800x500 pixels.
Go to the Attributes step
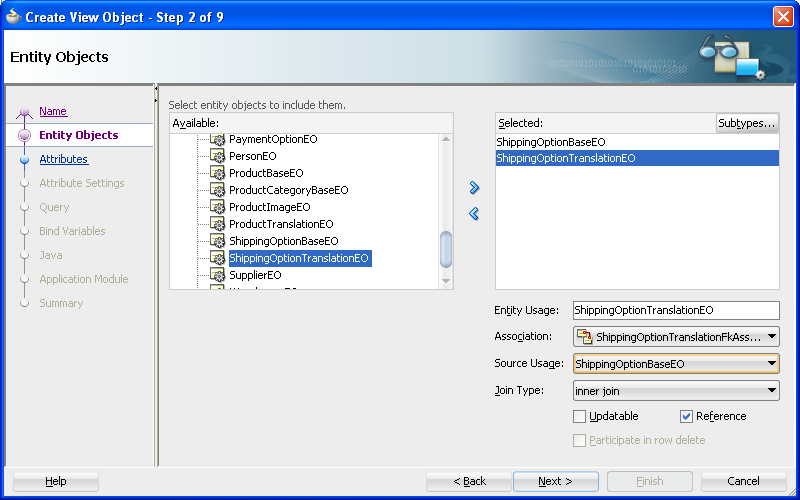(x=64, y=159)
